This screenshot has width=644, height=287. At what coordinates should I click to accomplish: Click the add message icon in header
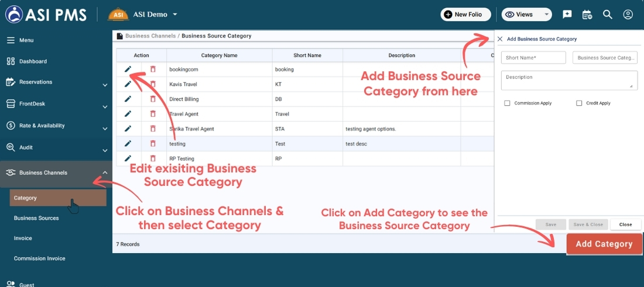pos(567,15)
